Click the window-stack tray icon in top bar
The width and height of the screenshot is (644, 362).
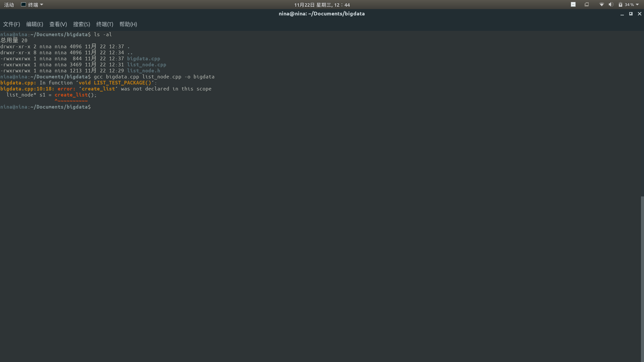coord(587,4)
